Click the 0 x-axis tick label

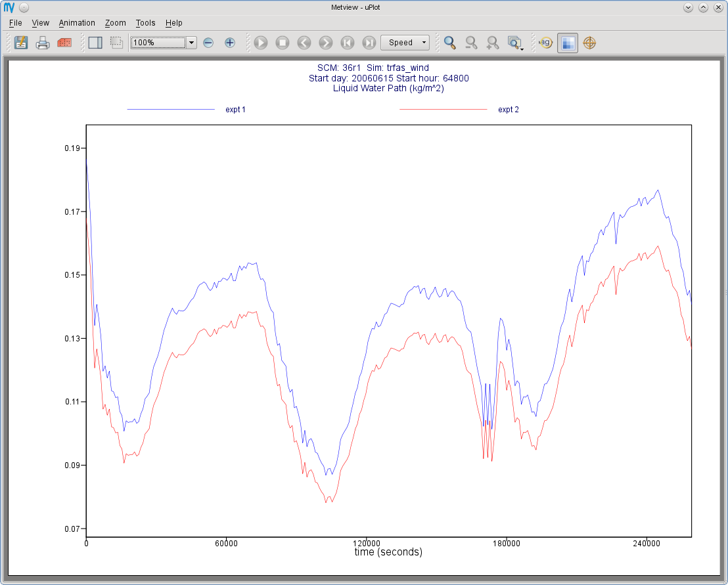point(86,543)
